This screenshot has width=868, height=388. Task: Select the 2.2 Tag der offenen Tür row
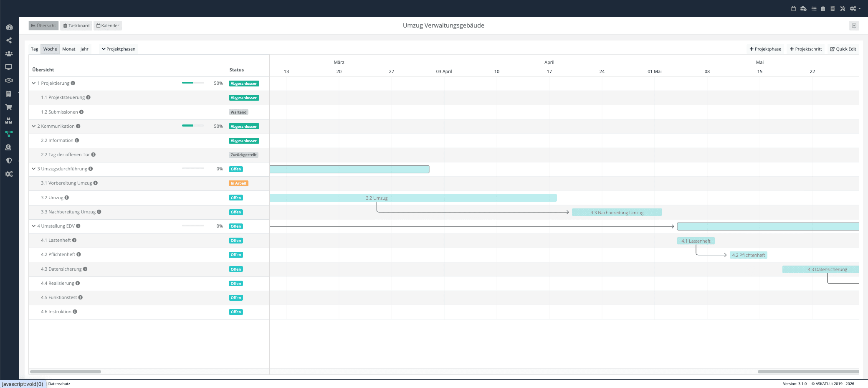point(149,155)
